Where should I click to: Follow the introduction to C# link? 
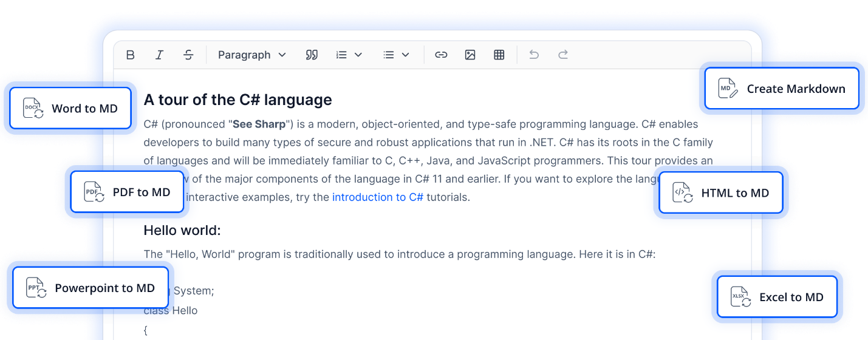(378, 197)
